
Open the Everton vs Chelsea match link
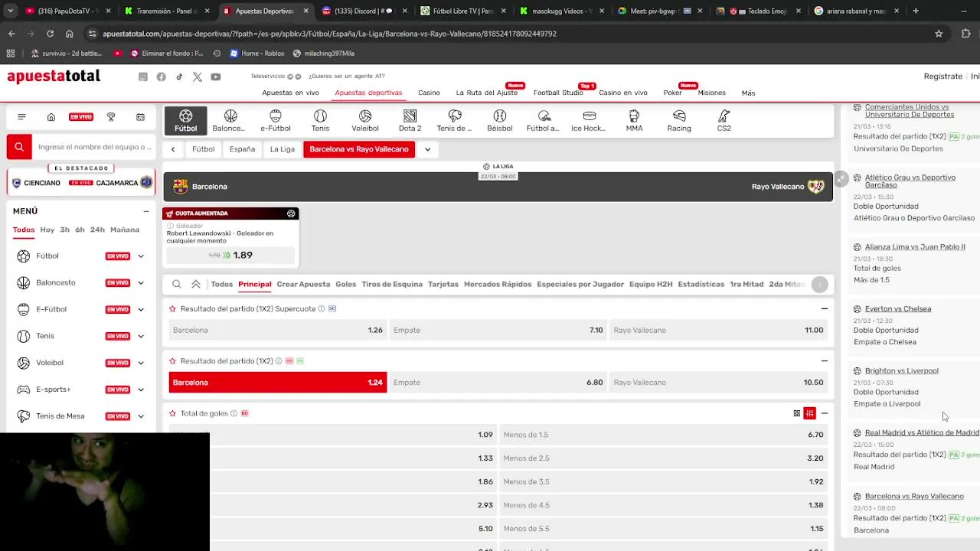tap(898, 309)
